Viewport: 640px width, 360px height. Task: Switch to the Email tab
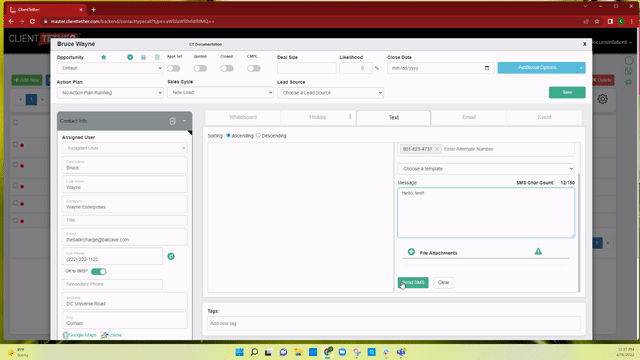(x=469, y=117)
